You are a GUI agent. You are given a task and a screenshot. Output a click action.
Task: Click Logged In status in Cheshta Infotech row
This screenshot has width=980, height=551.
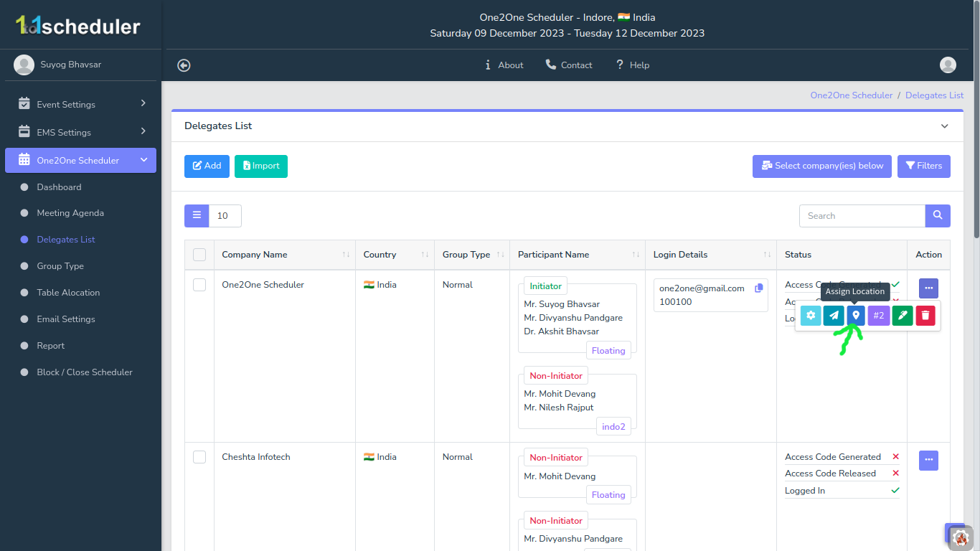pyautogui.click(x=805, y=491)
